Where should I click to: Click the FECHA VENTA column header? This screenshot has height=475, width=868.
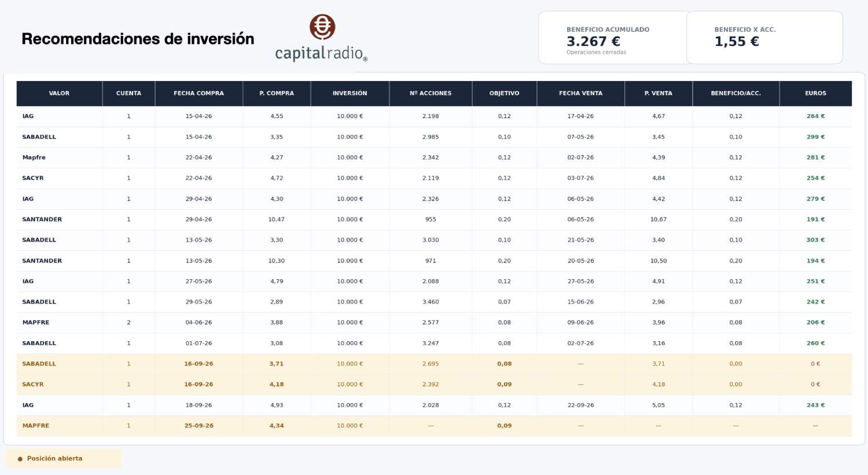tap(580, 93)
